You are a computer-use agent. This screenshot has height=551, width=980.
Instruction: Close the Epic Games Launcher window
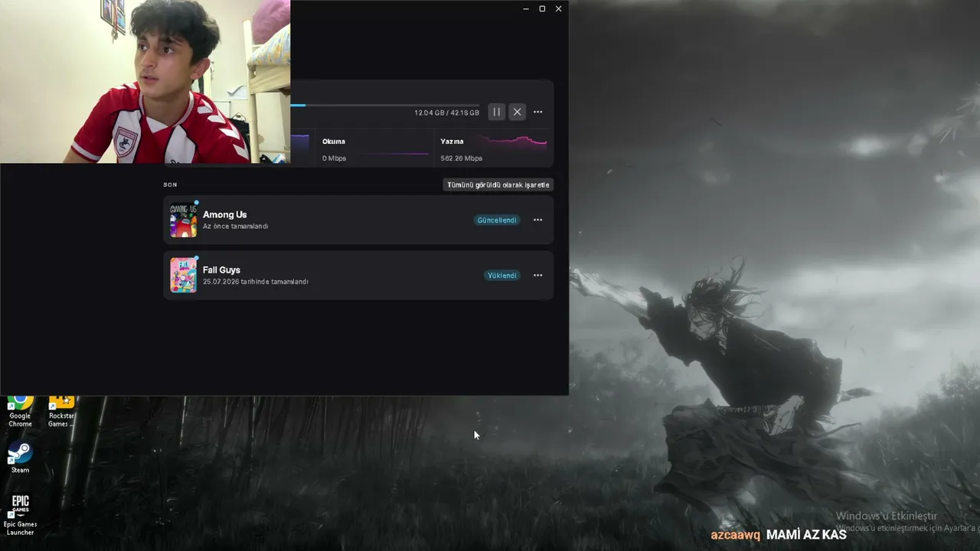point(558,8)
